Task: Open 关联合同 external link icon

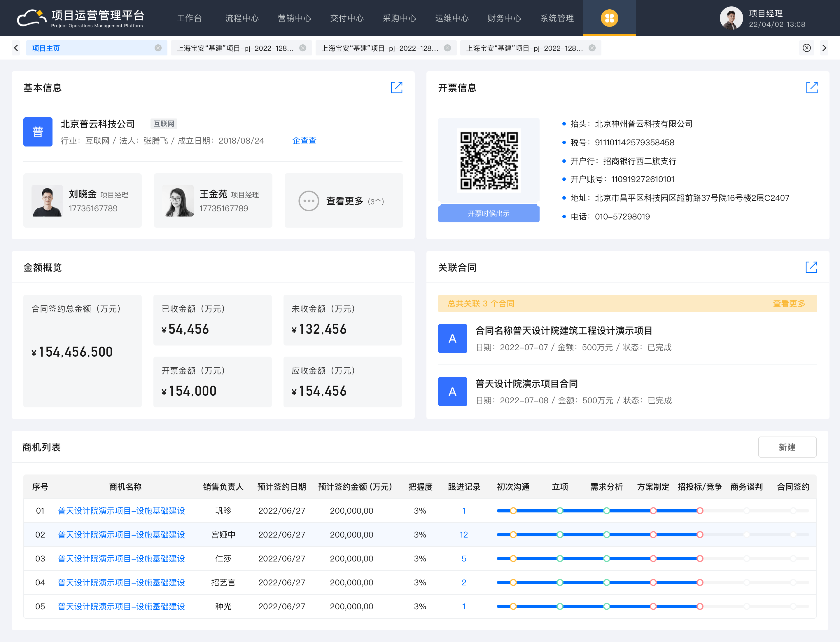Action: pyautogui.click(x=812, y=267)
